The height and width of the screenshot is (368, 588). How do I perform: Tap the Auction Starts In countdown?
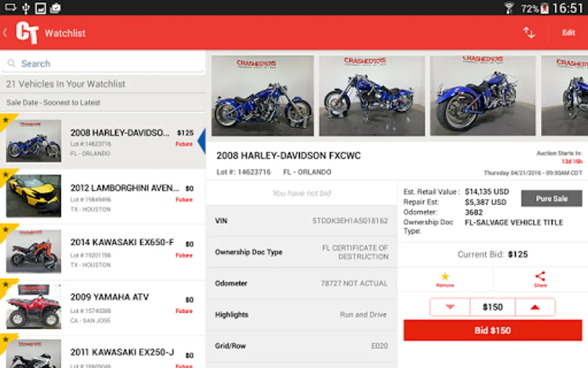(x=559, y=157)
